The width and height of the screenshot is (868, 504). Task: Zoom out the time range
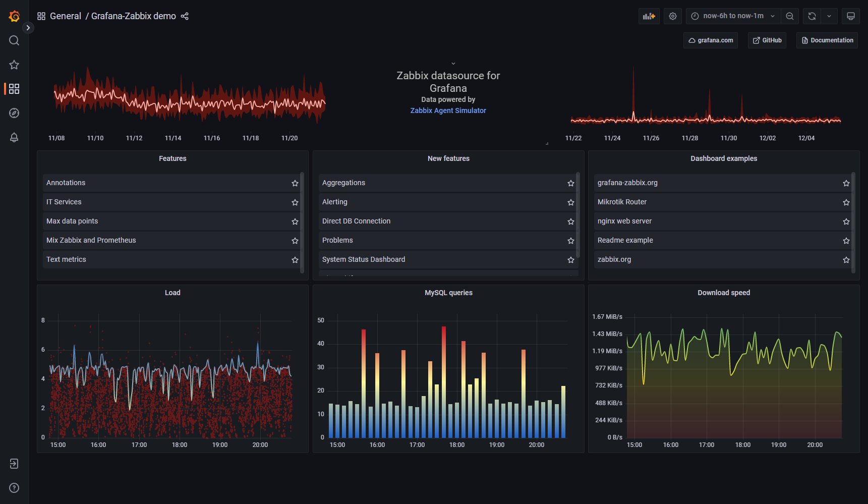tap(790, 16)
